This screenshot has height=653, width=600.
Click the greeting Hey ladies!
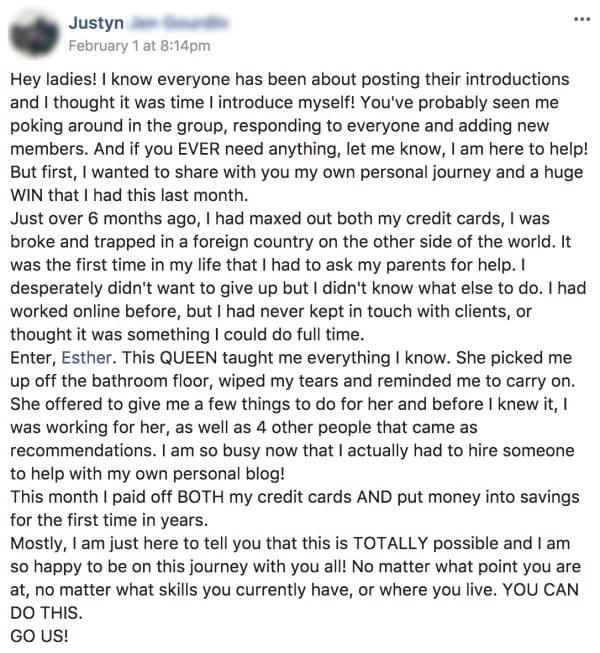pos(53,79)
